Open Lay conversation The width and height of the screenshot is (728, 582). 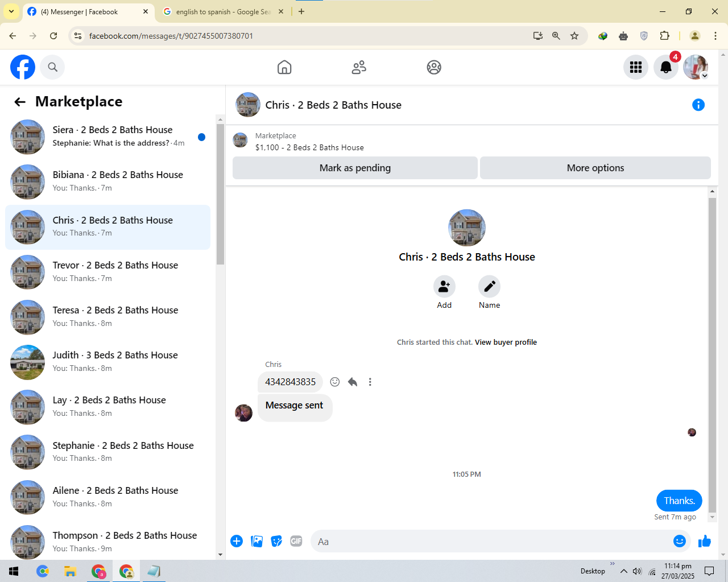[x=108, y=407]
